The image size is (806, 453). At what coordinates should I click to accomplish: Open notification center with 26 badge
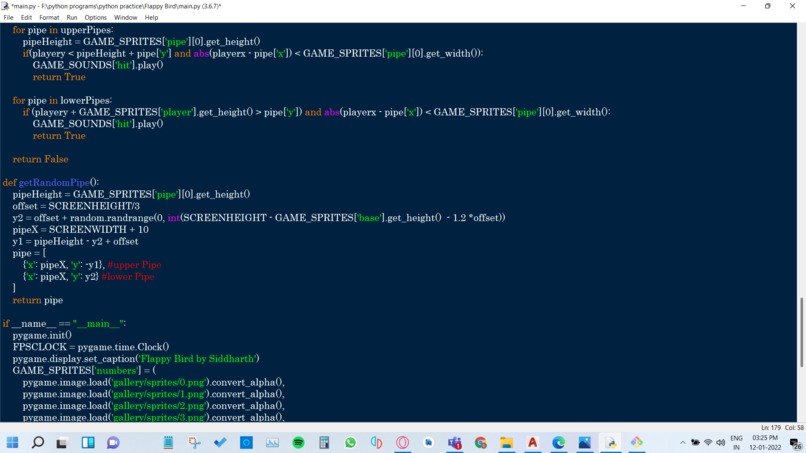point(796,443)
